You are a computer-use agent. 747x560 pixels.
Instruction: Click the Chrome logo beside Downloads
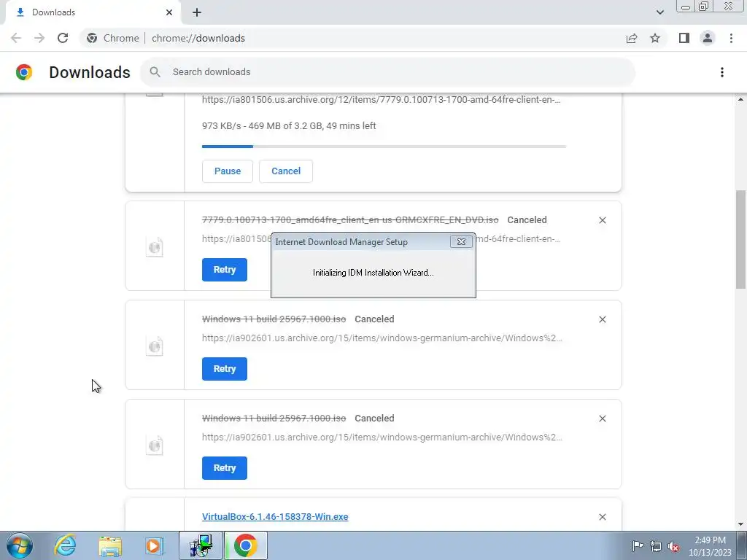(24, 72)
